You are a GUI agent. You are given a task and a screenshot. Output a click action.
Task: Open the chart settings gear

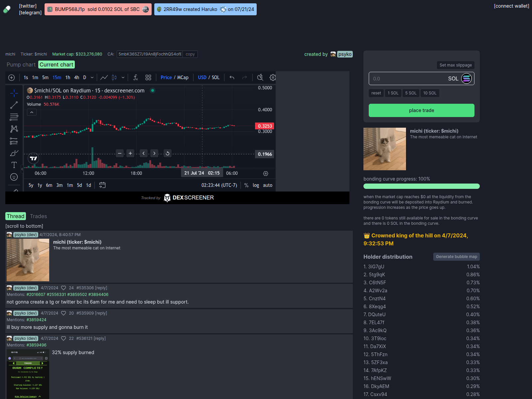tap(273, 77)
